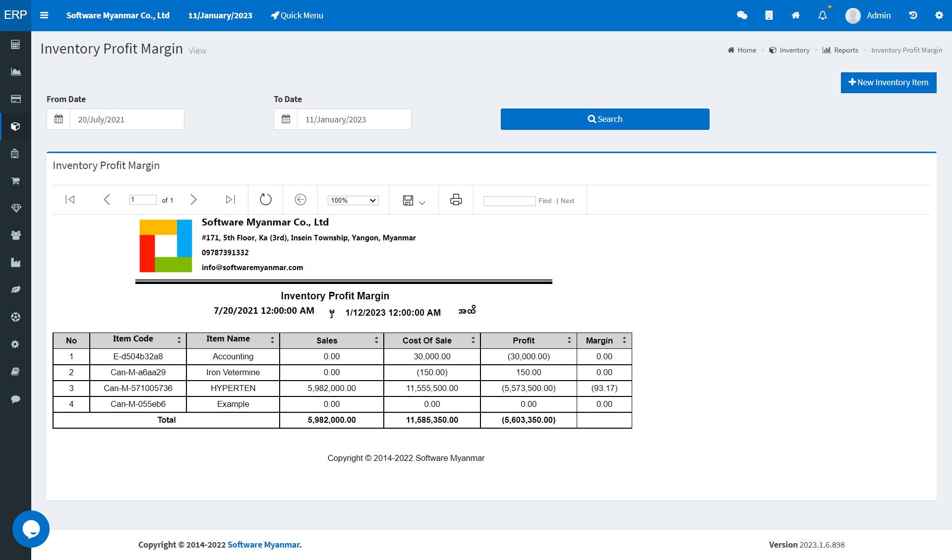Image resolution: width=952 pixels, height=560 pixels.
Task: Click Reports breadcrumb link
Action: 840,50
